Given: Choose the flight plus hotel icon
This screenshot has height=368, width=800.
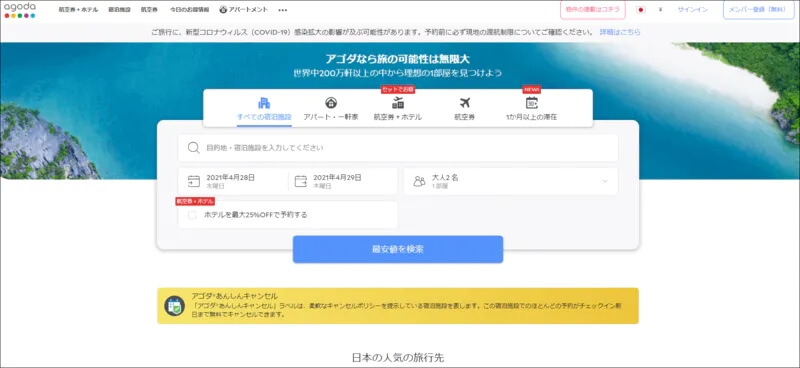Looking at the screenshot, I should click(x=398, y=103).
